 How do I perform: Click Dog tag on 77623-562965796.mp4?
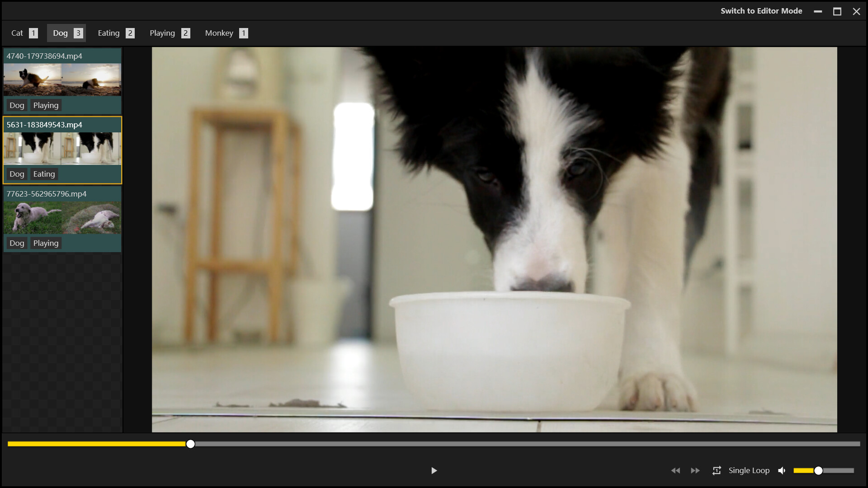coord(17,243)
